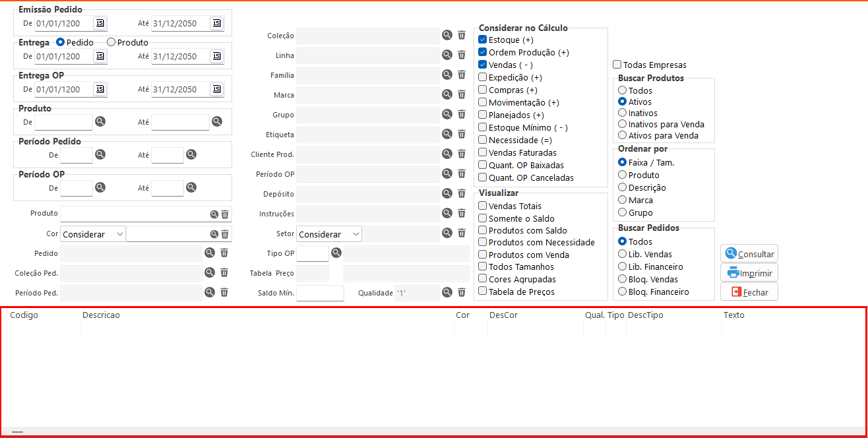Click the Consultar button

[749, 254]
